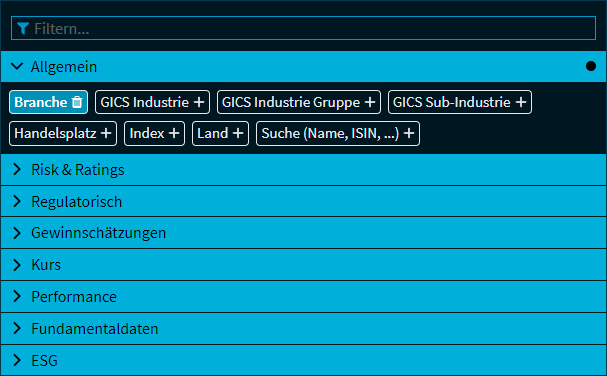The width and height of the screenshot is (607, 376).
Task: Add GICS Sub-Industrie via plus icon
Action: [521, 102]
